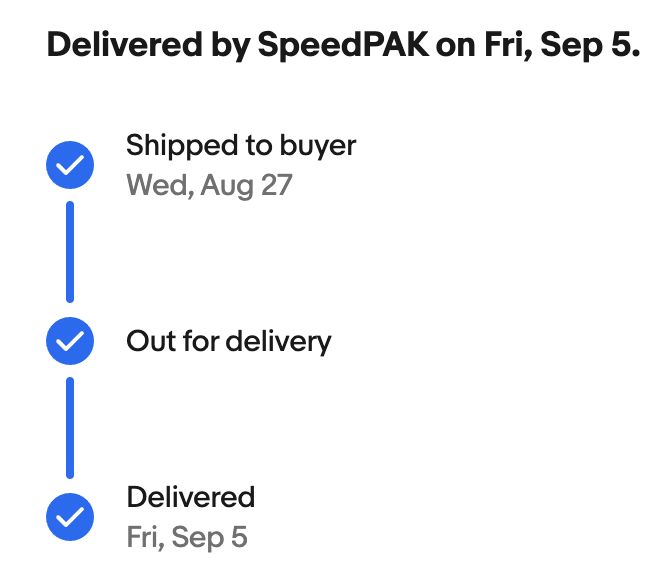Click the word "Out" in the second step
Screen dimensions: 646x566
click(x=146, y=341)
